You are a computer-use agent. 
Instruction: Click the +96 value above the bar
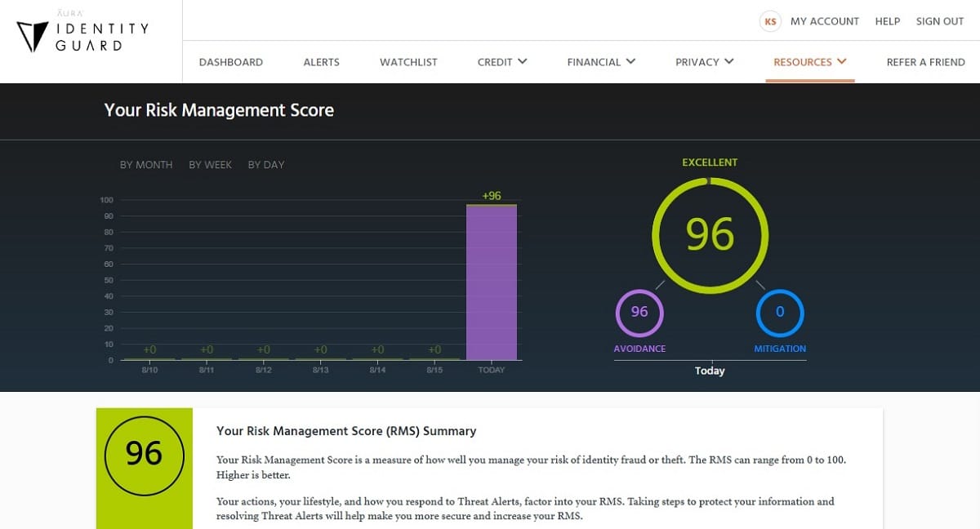coord(492,196)
